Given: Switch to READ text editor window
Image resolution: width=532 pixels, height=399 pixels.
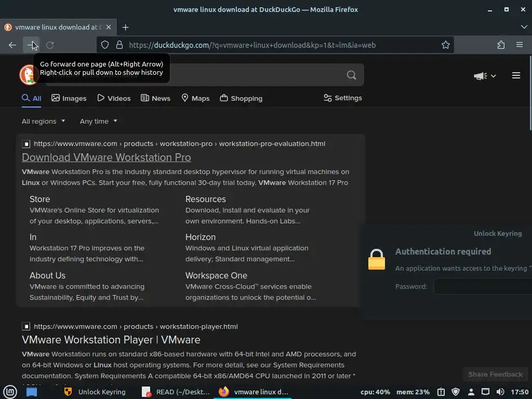Looking at the screenshot, I should pos(176,392).
